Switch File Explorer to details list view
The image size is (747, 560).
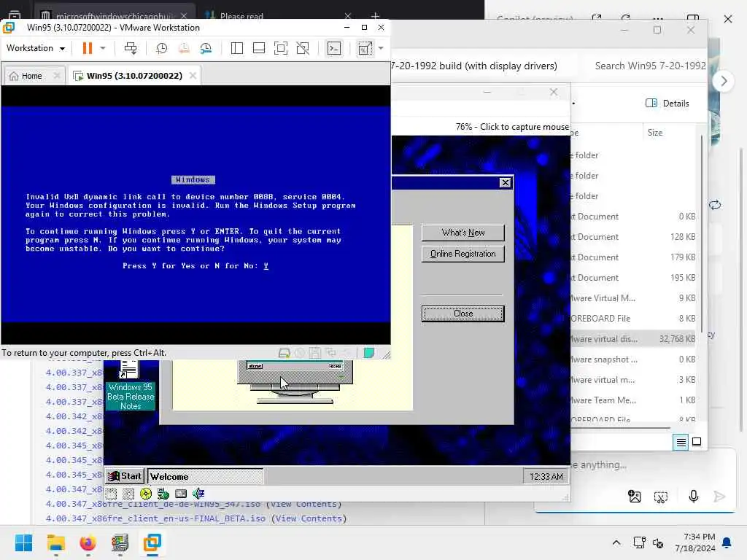coord(681,443)
